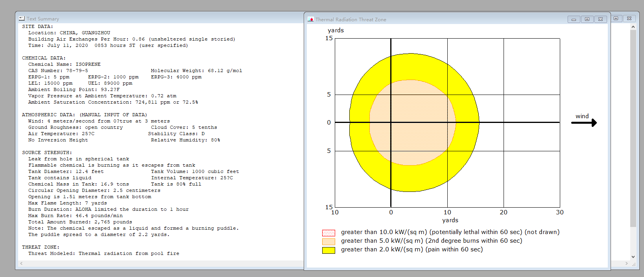This screenshot has width=644, height=277.
Task: Click the 'SITE DATA:' heading
Action: (x=37, y=26)
